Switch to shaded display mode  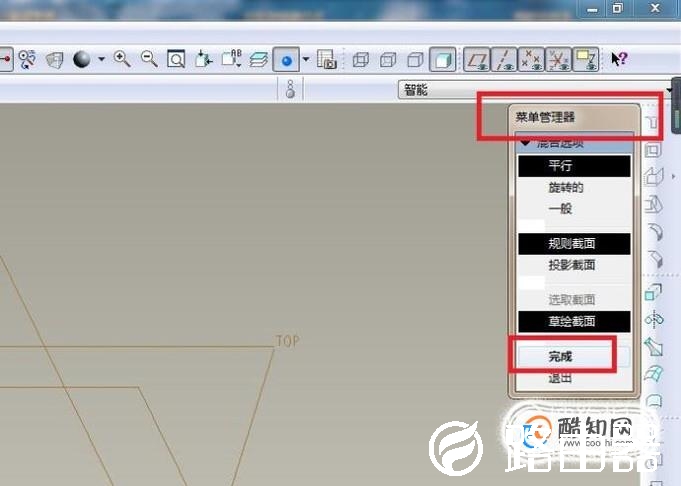443,60
